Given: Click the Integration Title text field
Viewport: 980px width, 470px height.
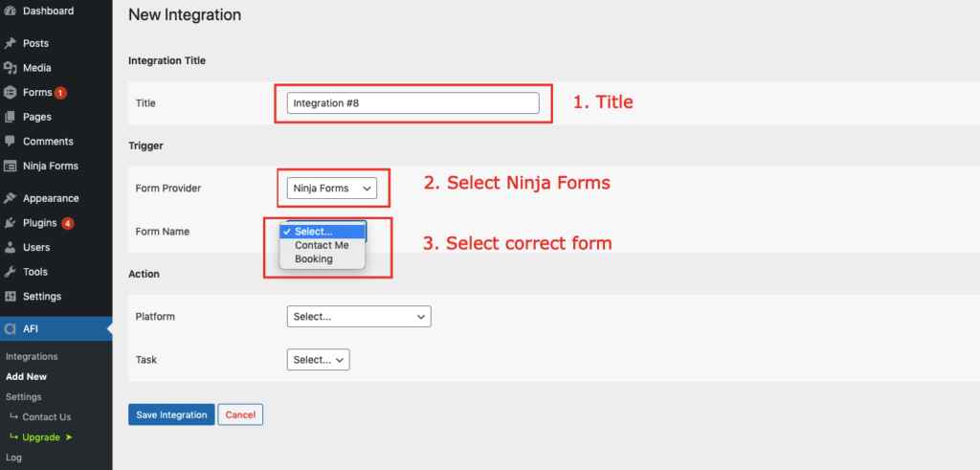Looking at the screenshot, I should pyautogui.click(x=413, y=103).
